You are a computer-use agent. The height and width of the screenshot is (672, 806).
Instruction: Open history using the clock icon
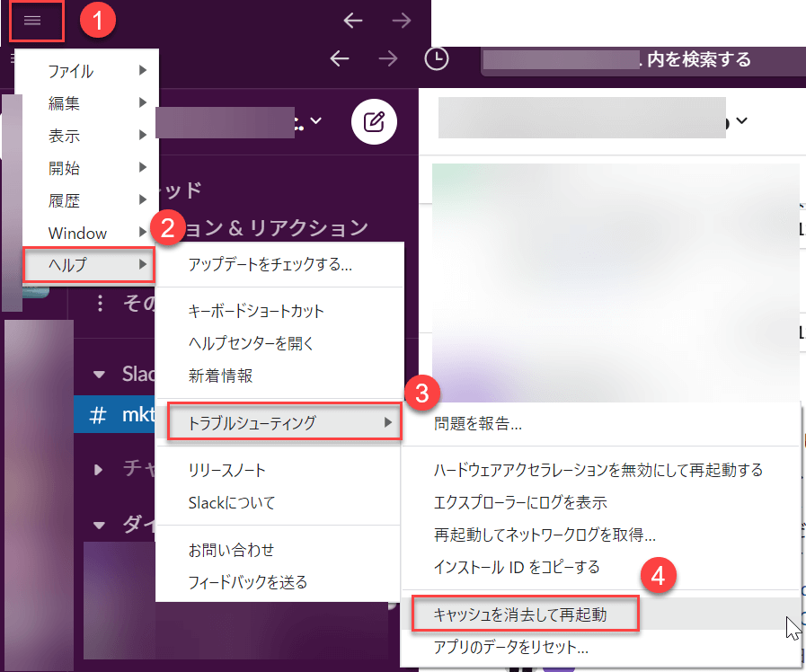(437, 58)
